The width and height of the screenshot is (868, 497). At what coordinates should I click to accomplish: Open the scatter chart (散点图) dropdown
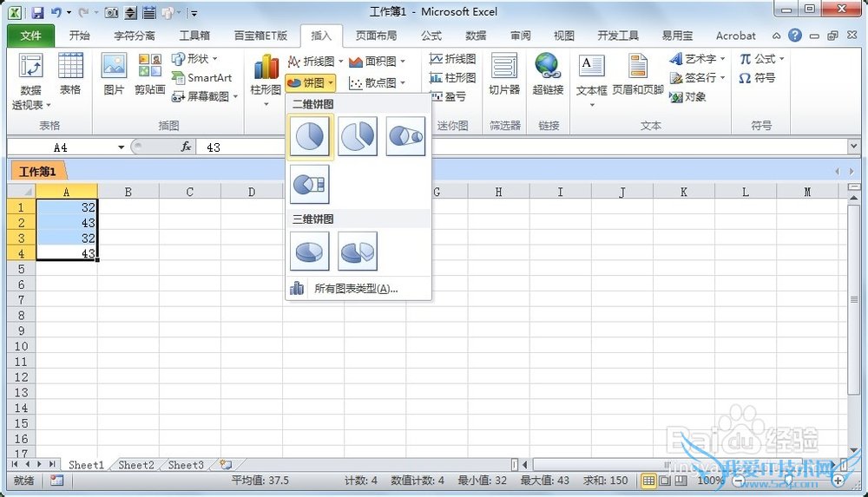click(378, 83)
